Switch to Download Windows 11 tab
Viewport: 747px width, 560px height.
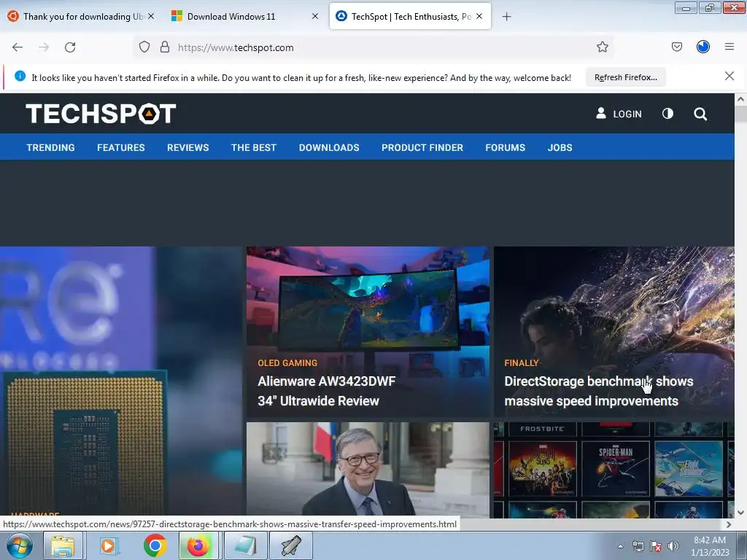[x=244, y=16]
